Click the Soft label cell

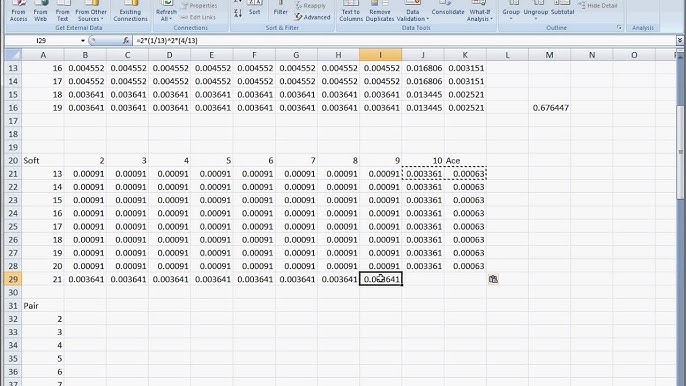(x=43, y=161)
